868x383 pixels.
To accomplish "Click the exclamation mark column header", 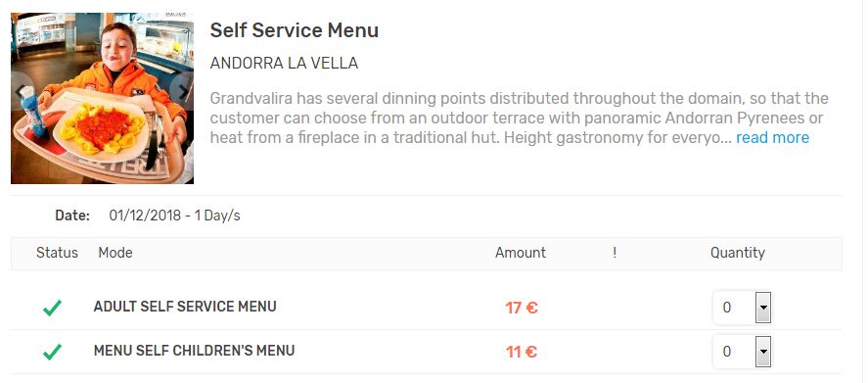I will pyautogui.click(x=615, y=253).
